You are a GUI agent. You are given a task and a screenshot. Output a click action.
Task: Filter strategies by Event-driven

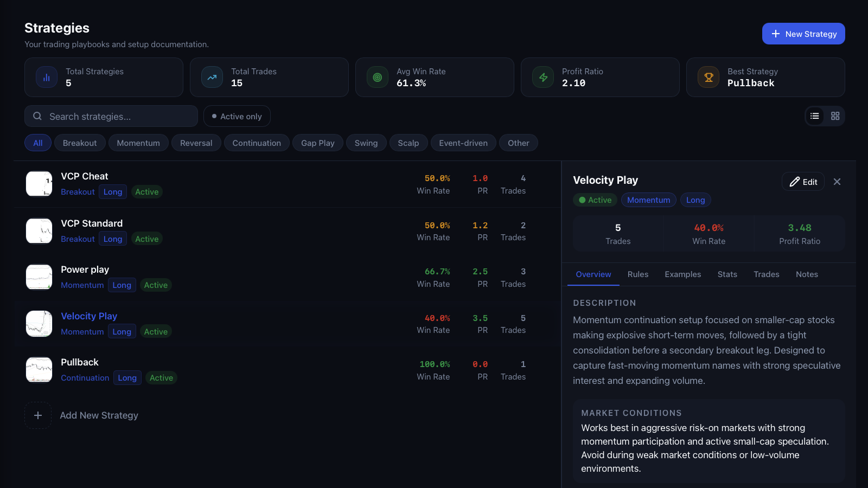point(463,143)
